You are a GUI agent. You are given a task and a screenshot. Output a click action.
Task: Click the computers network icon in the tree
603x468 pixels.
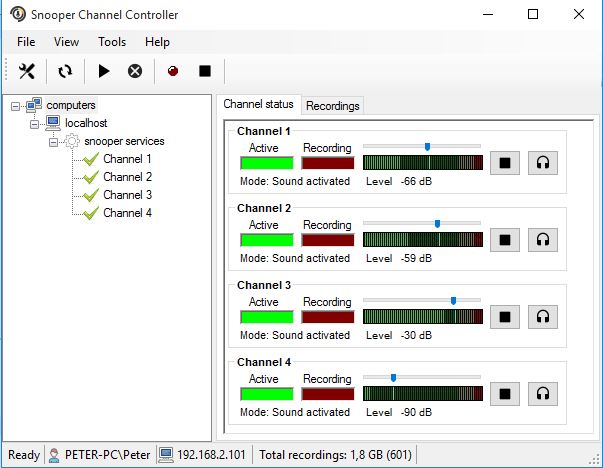[34, 105]
